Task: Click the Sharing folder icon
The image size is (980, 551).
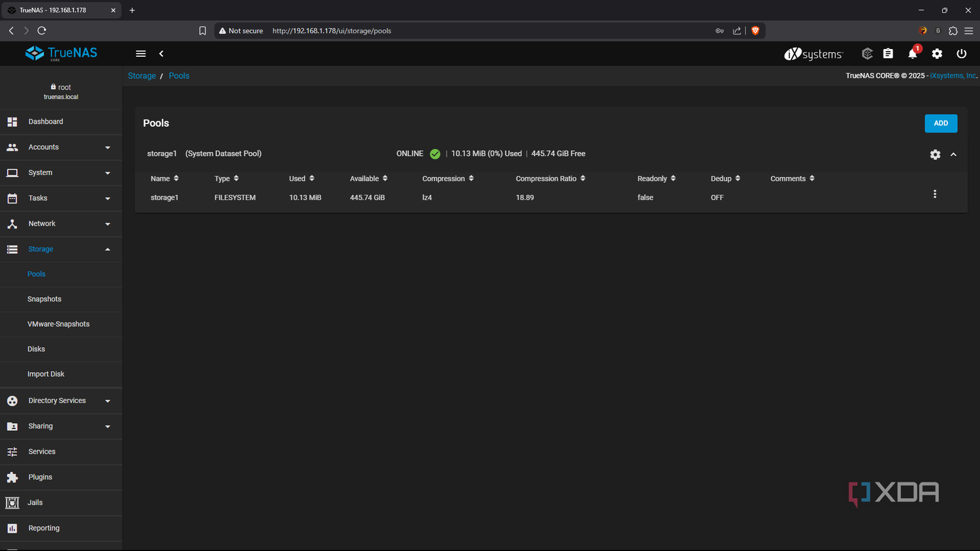Action: click(x=12, y=426)
